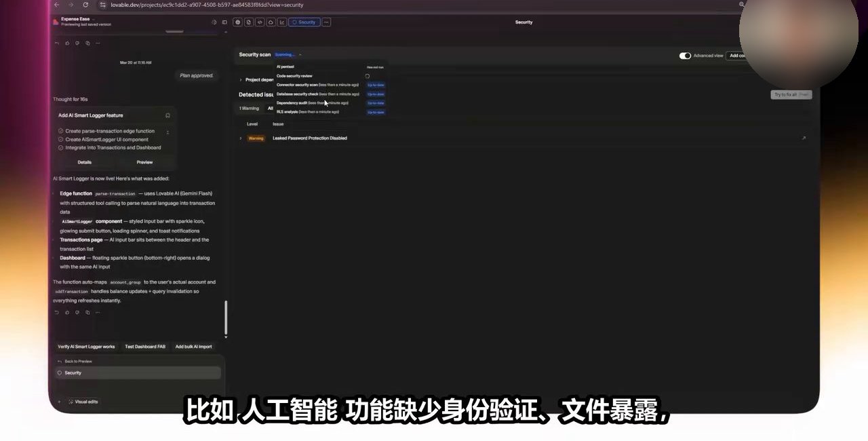Image resolution: width=868 pixels, height=441 pixels.
Task: Click Back to Preview
Action: [75, 362]
